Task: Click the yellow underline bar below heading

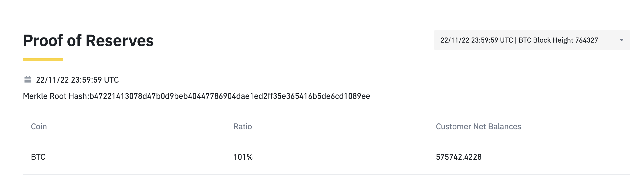Action: (x=43, y=60)
